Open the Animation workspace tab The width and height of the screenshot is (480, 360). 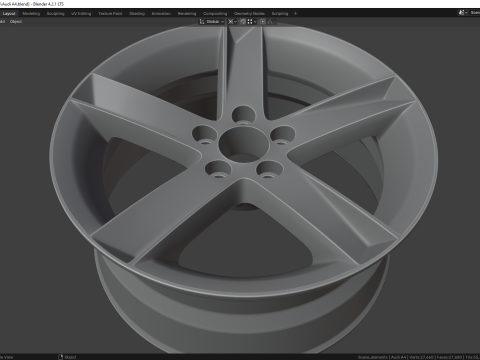click(161, 14)
